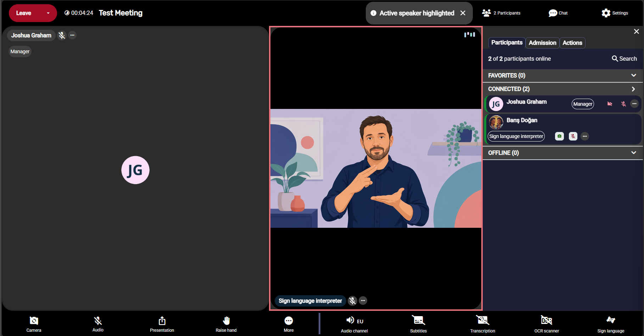Click mic icon on interpreter video tile
Viewport: 644px width, 336px height.
pyautogui.click(x=352, y=301)
